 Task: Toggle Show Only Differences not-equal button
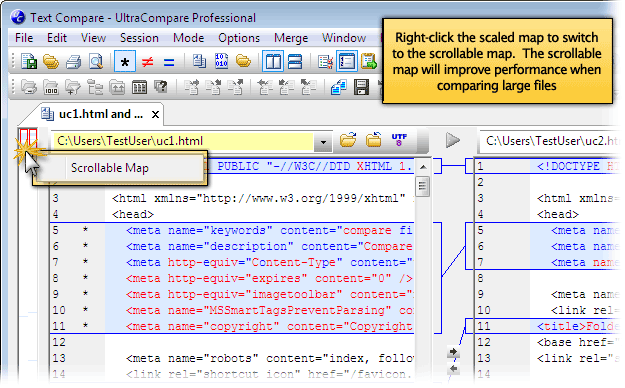[147, 62]
